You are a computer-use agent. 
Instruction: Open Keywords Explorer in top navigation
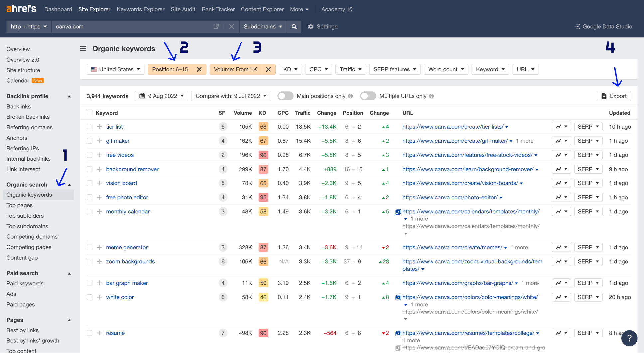(x=141, y=9)
